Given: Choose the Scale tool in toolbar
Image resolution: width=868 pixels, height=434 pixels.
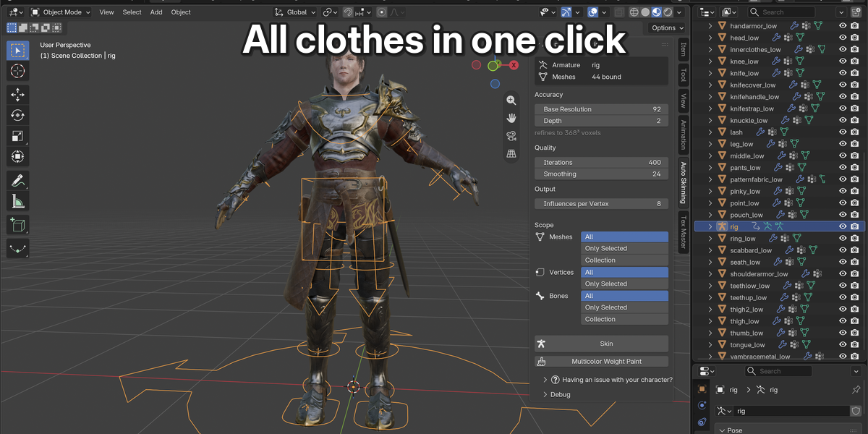Looking at the screenshot, I should click(x=18, y=136).
